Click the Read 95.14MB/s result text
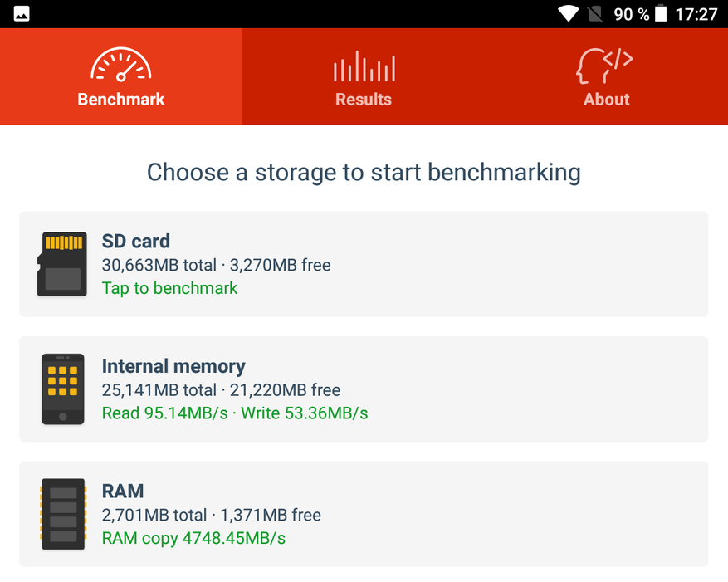 coord(165,413)
